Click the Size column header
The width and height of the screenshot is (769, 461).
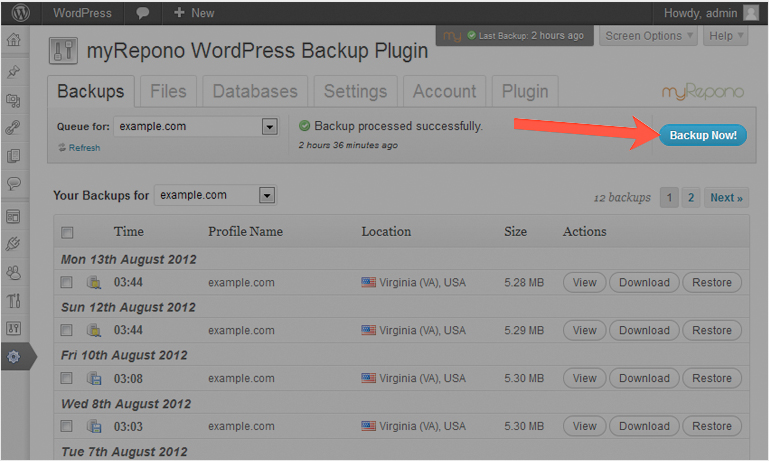[x=515, y=231]
